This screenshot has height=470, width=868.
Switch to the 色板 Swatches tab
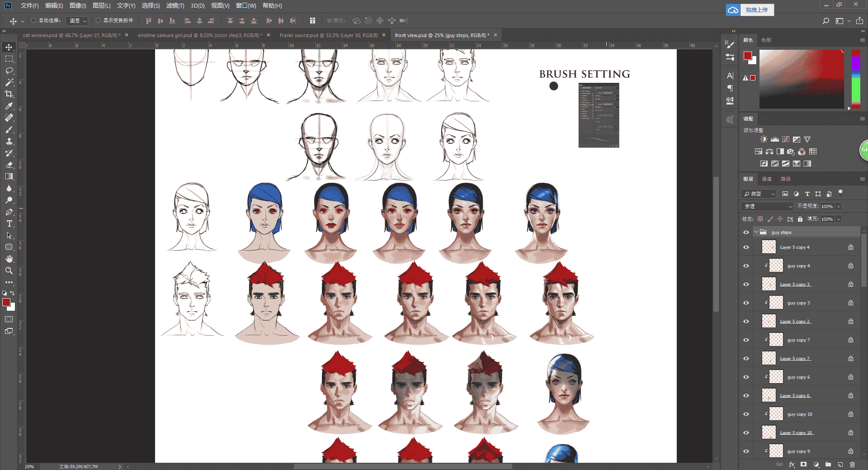pyautogui.click(x=766, y=40)
